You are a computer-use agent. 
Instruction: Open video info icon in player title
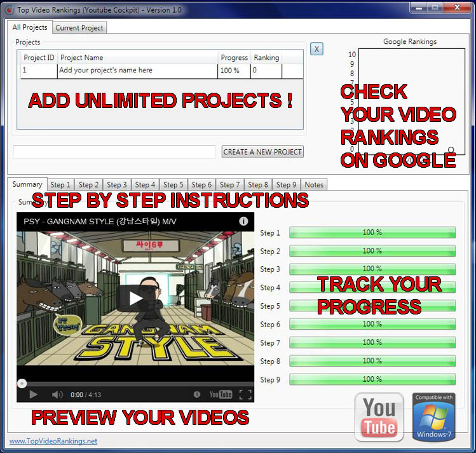point(243,221)
